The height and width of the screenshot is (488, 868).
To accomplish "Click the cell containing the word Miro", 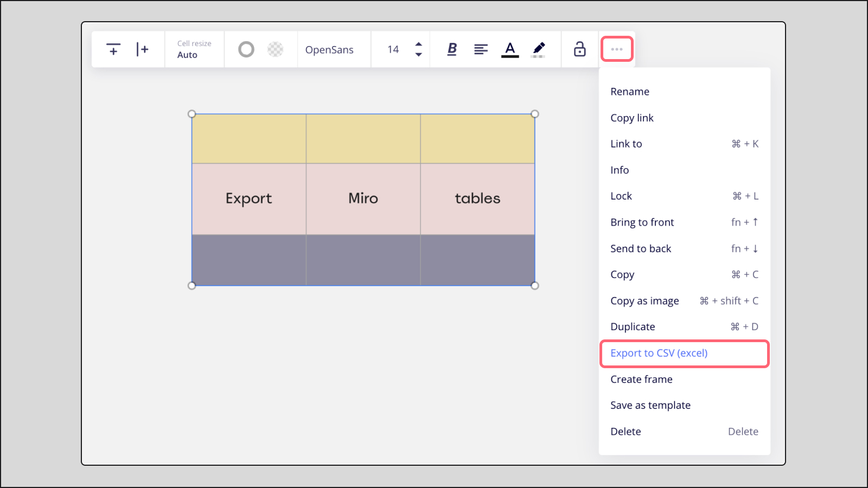I will (x=363, y=198).
